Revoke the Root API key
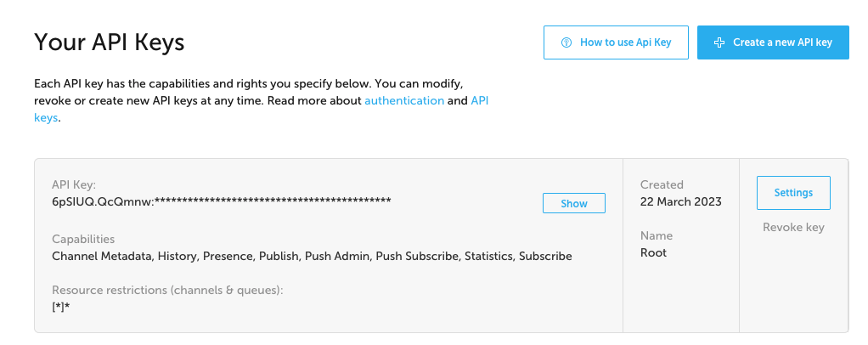This screenshot has height=345, width=868. coord(793,227)
